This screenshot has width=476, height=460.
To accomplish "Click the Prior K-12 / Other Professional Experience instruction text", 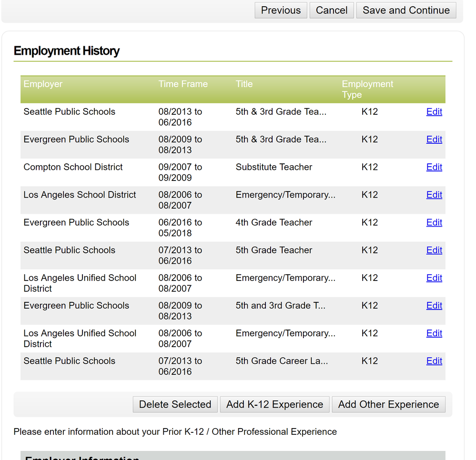I will pos(175,432).
